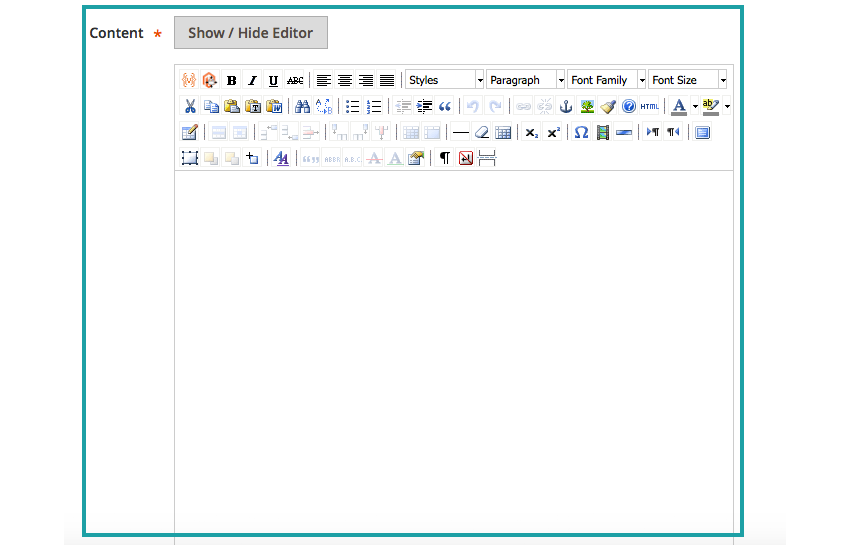Toggle the show paragraph marks icon
This screenshot has height=545, width=851.
click(x=445, y=158)
